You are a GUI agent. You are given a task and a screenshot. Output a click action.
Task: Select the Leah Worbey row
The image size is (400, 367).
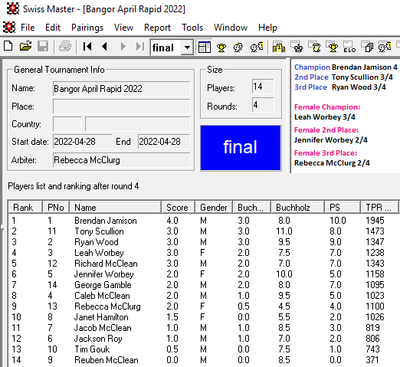203,253
